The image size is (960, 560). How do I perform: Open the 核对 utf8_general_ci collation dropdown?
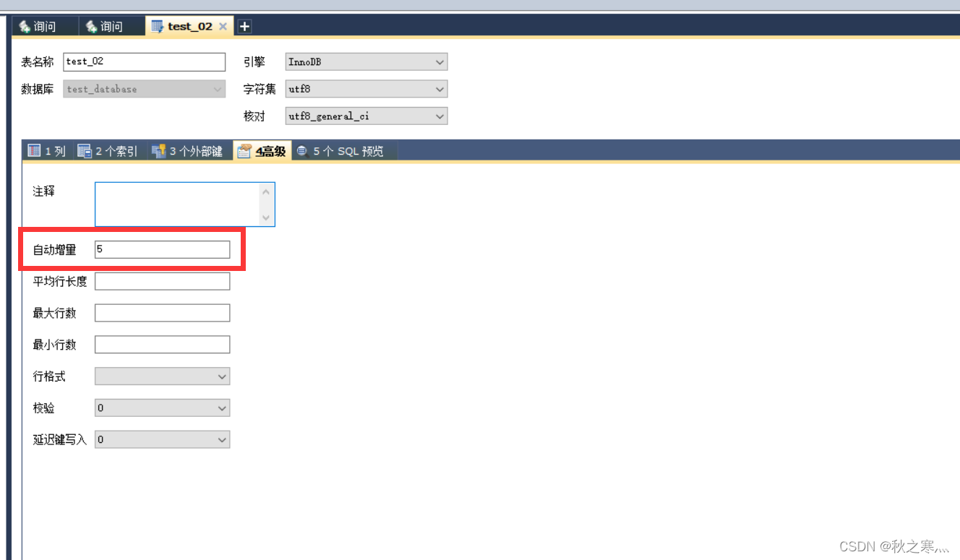point(367,116)
